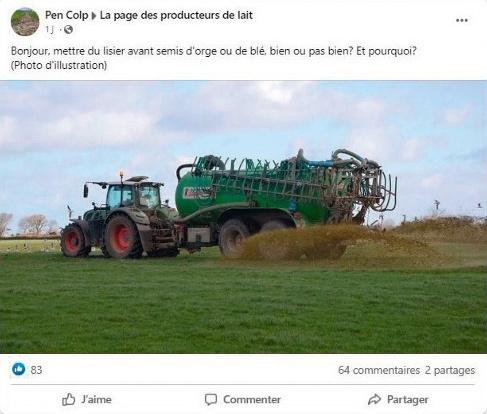Click the public globe audience icon
Image resolution: width=487 pixels, height=414 pixels.
click(x=68, y=30)
